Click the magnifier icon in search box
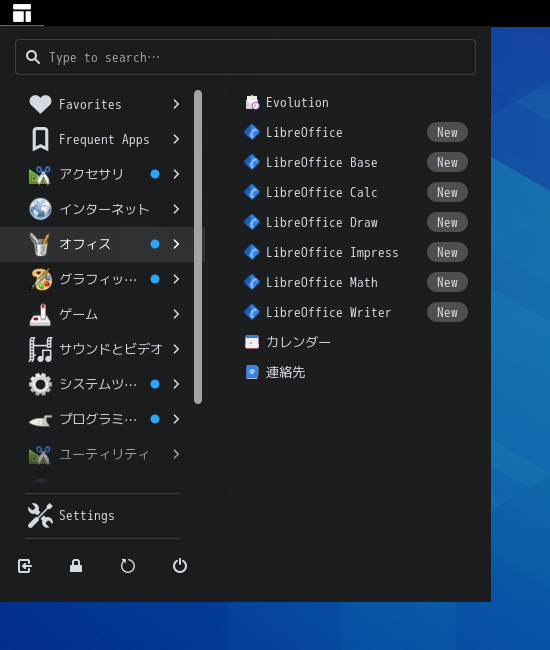 (x=33, y=57)
